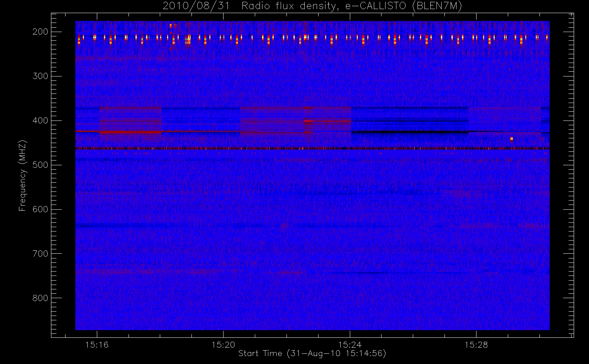Viewport: 589px width, 364px height.
Task: Click the 'Start Time (31-Aug-10 15:14:56)' axis label
Action: [x=312, y=353]
